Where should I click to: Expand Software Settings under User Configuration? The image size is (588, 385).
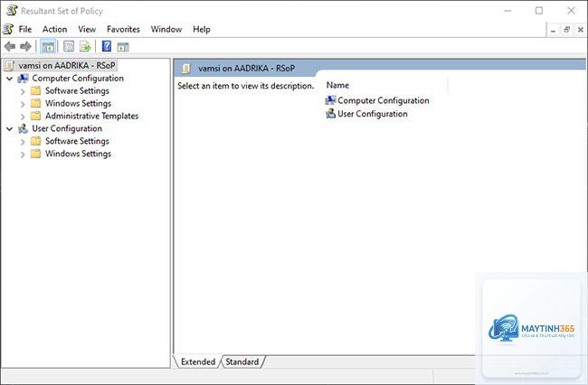(x=23, y=142)
